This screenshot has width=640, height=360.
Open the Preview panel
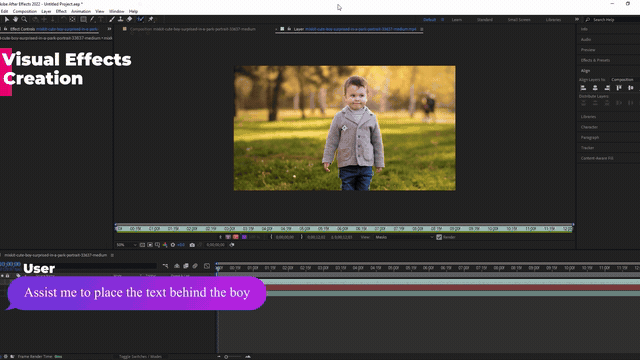pyautogui.click(x=588, y=50)
